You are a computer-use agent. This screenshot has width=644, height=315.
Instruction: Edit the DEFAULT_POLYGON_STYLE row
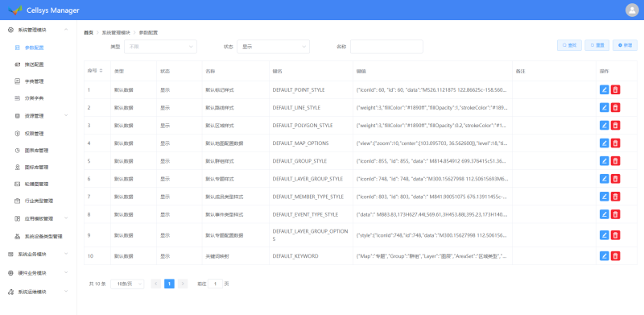point(605,125)
